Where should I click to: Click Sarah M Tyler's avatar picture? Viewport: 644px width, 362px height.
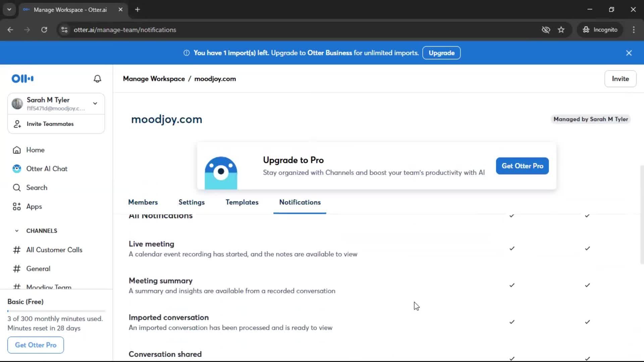tap(17, 104)
